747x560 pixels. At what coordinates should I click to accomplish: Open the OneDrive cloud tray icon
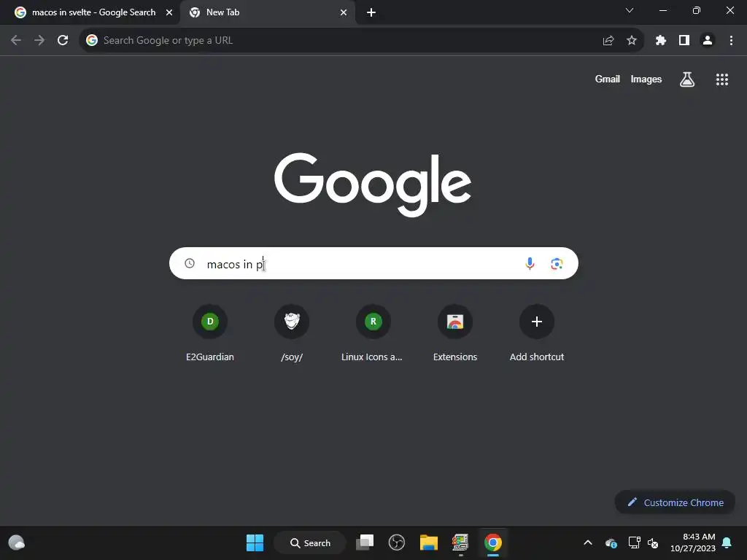[611, 542]
